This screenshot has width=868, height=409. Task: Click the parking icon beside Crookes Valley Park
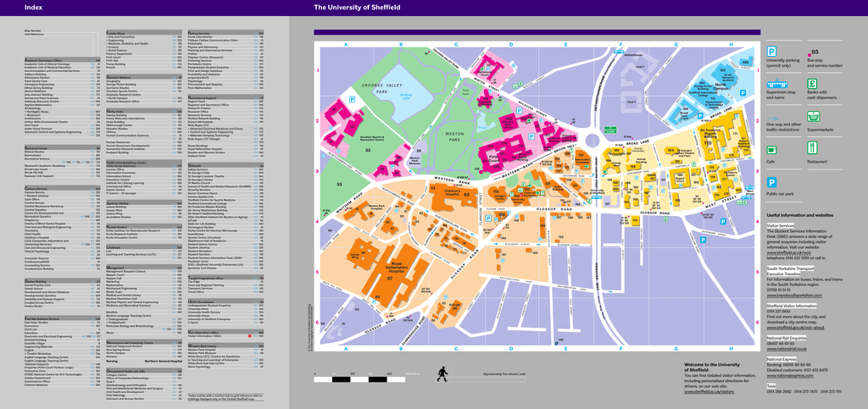(351, 98)
